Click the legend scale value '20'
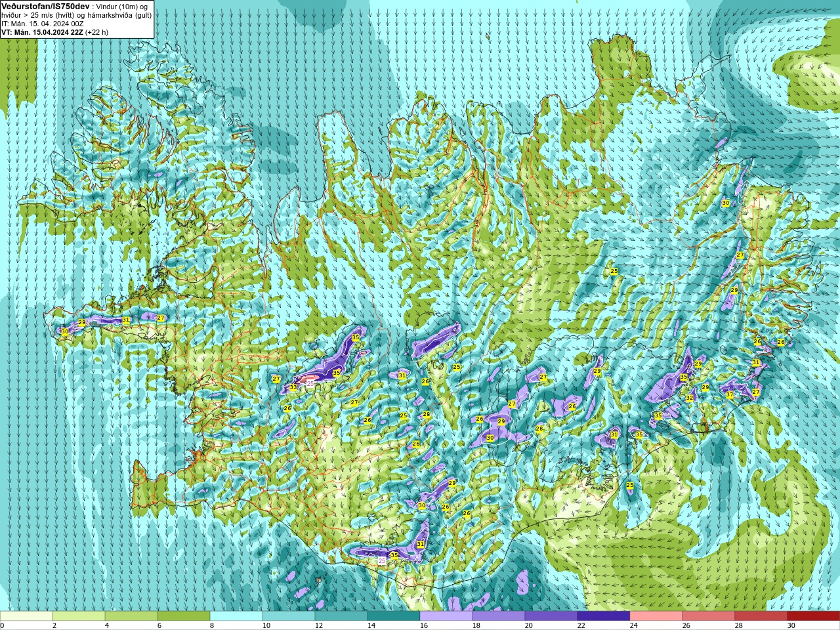 tap(529, 625)
